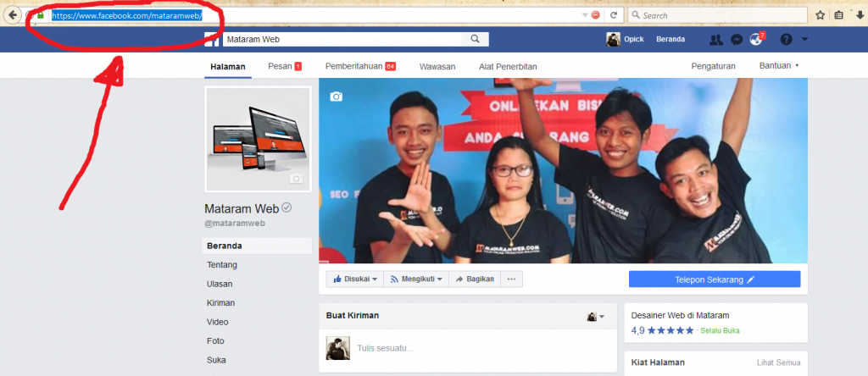Open the Mataram Web profile picture
Viewport: 868px width, 376px height.
coord(259,140)
